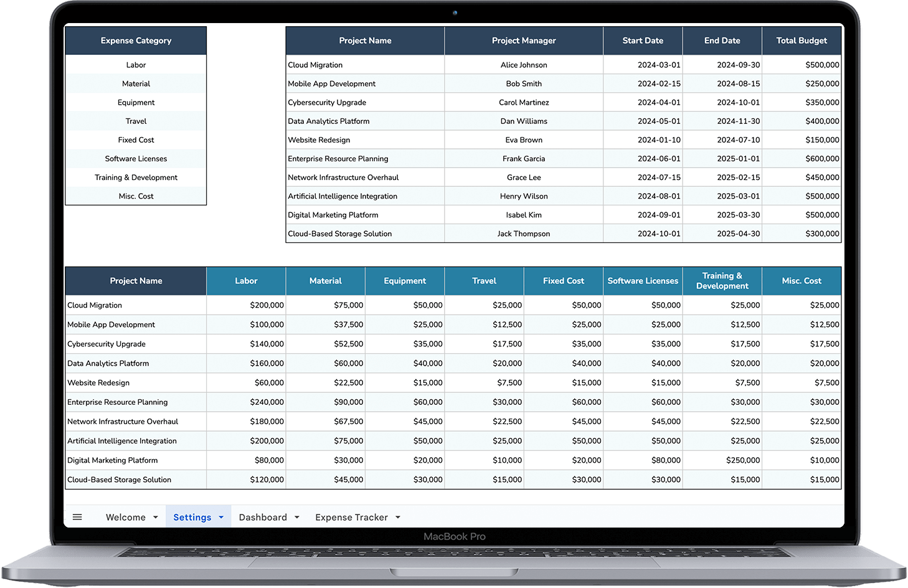Click the Misc. Cost column header

[802, 281]
